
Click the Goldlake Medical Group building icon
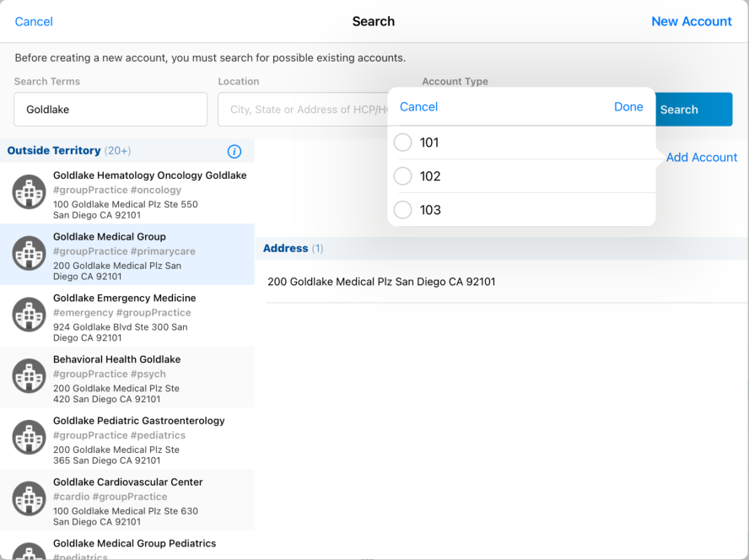(x=30, y=254)
